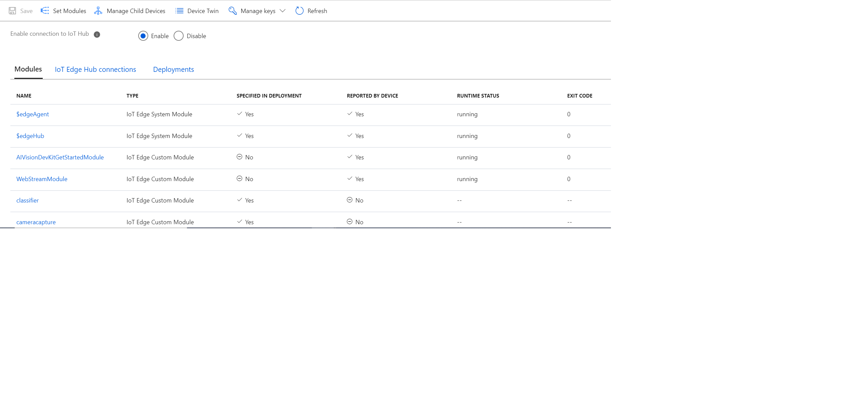The width and height of the screenshot is (868, 417).
Task: Click the running status of $edgeAgent
Action: tap(467, 114)
